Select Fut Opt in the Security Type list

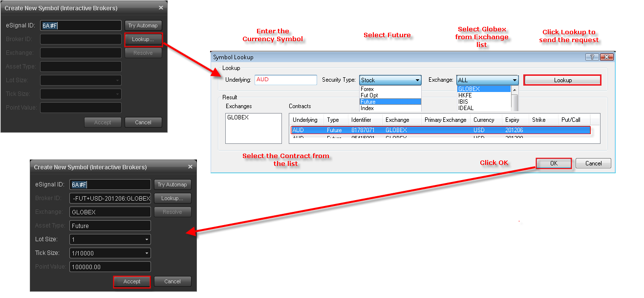390,95
